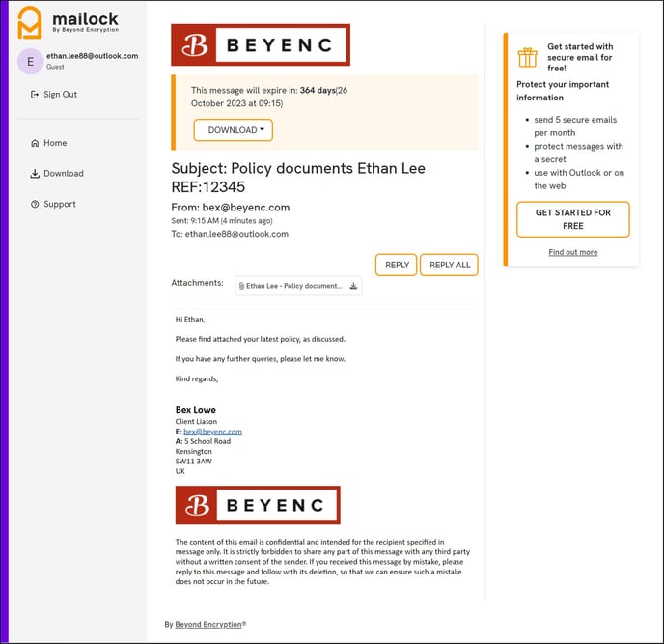Click the message expiry notice text

click(x=269, y=97)
